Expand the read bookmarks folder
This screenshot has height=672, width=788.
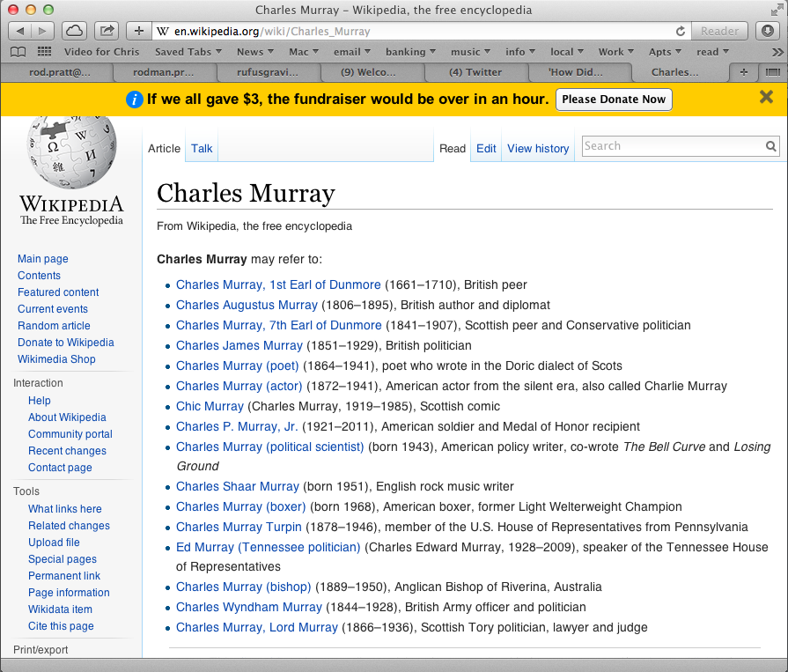click(x=712, y=52)
